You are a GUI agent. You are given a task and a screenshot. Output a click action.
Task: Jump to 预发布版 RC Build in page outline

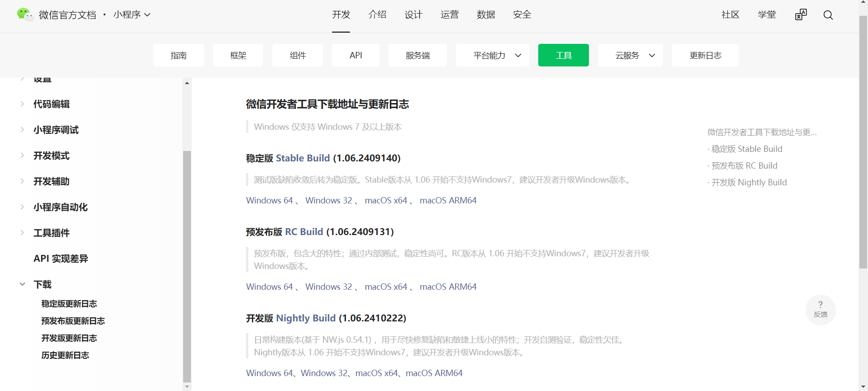(x=745, y=165)
